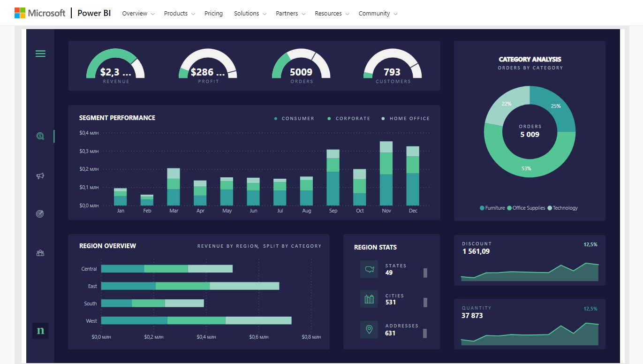Open the people group sidebar icon
643x364 pixels.
click(x=40, y=253)
